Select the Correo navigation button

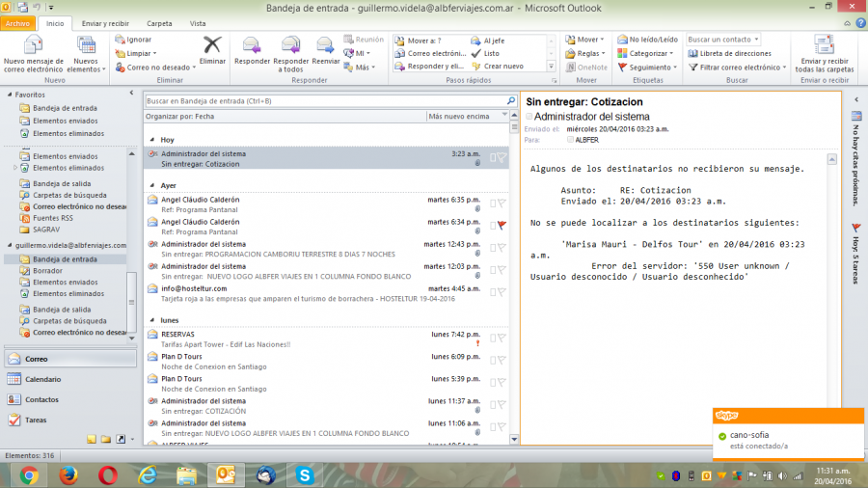(70, 359)
